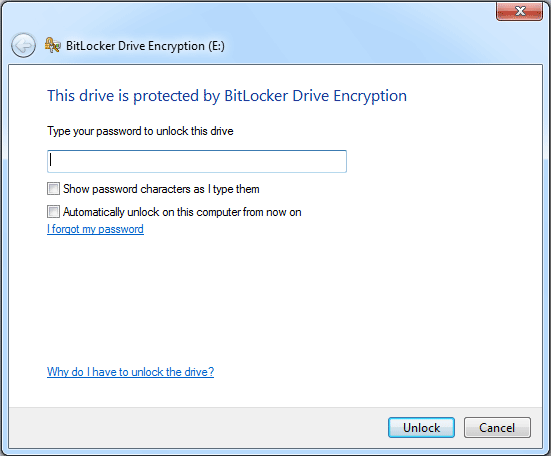Click the blank white area below the forgot password link

click(276, 299)
